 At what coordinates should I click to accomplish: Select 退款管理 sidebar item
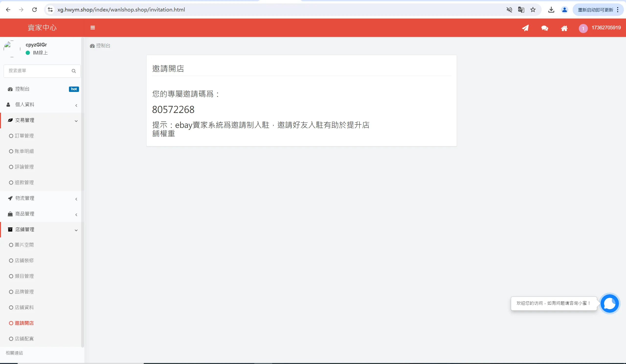point(24,183)
